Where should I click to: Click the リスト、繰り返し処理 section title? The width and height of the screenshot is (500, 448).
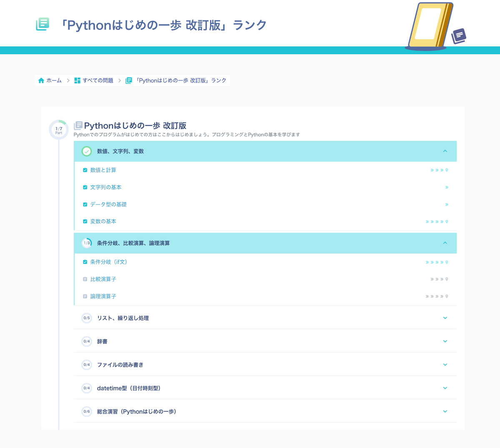123,318
